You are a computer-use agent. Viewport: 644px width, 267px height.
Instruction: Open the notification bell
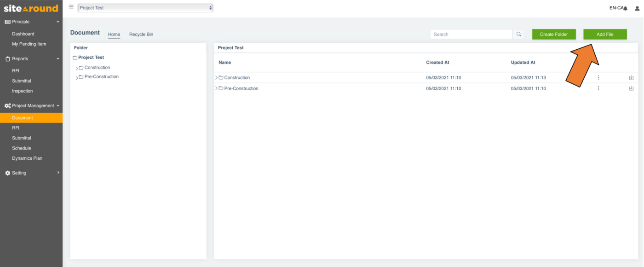click(x=624, y=7)
